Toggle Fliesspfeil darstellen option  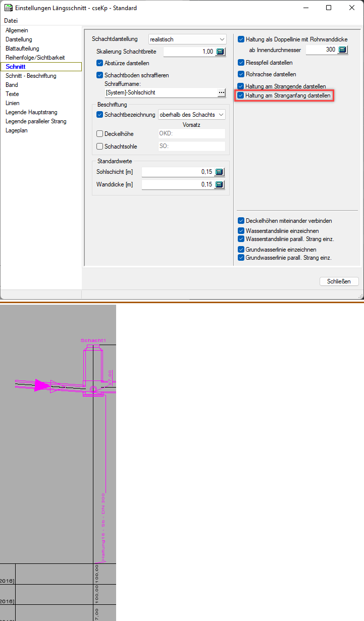pyautogui.click(x=241, y=63)
